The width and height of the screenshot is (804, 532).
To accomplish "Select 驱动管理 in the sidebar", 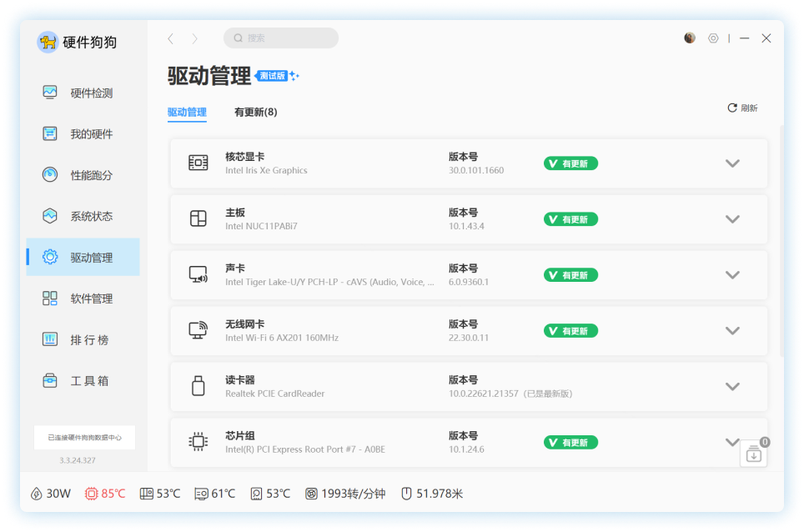I will (83, 257).
